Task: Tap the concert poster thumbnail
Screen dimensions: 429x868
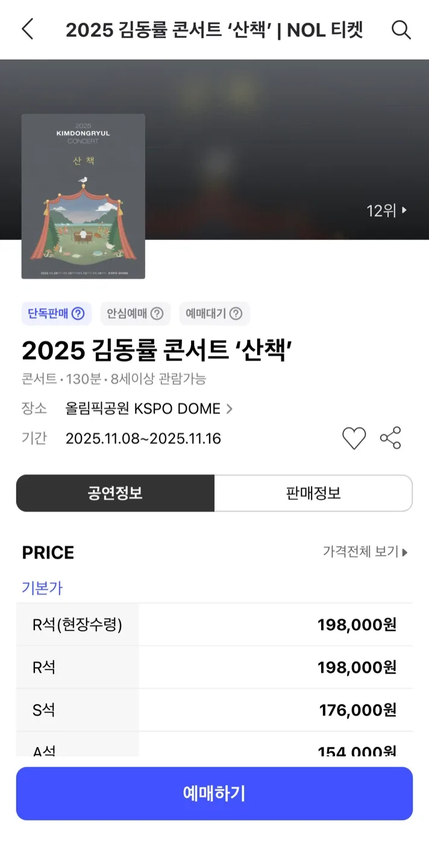Action: point(83,197)
